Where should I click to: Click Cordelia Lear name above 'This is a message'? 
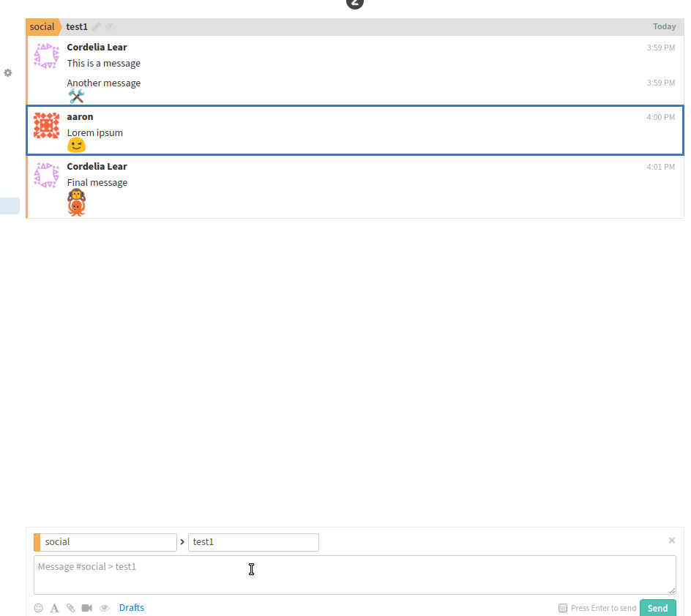click(97, 47)
